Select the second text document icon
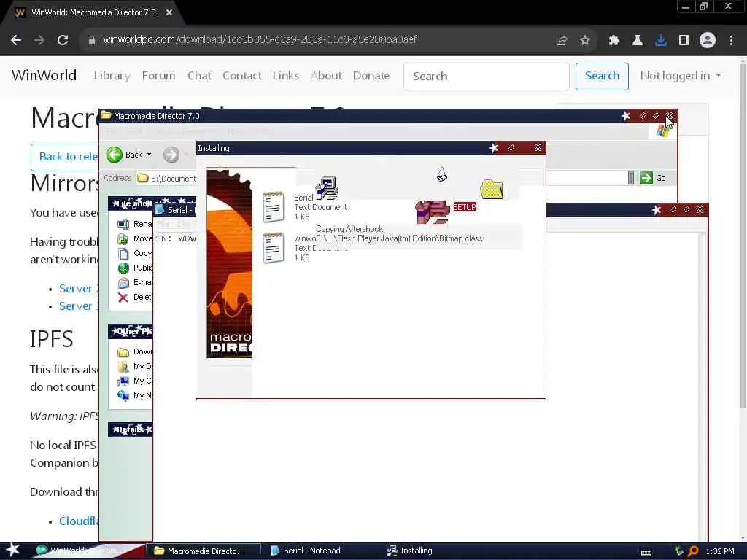This screenshot has width=747, height=560. click(273, 248)
